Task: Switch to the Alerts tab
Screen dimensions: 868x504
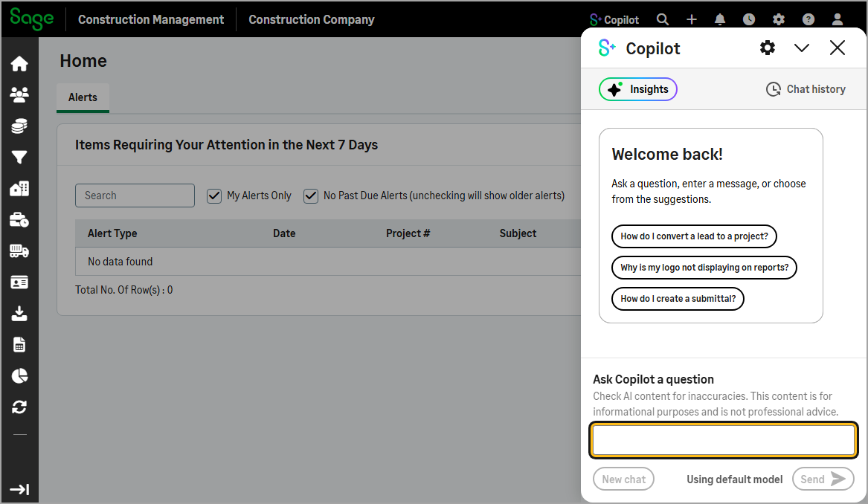Action: tap(82, 97)
